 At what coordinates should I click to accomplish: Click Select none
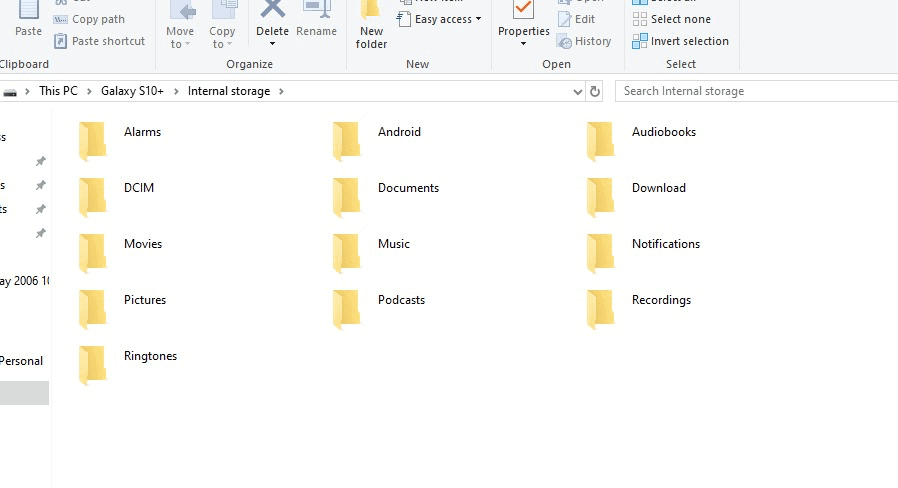(672, 19)
